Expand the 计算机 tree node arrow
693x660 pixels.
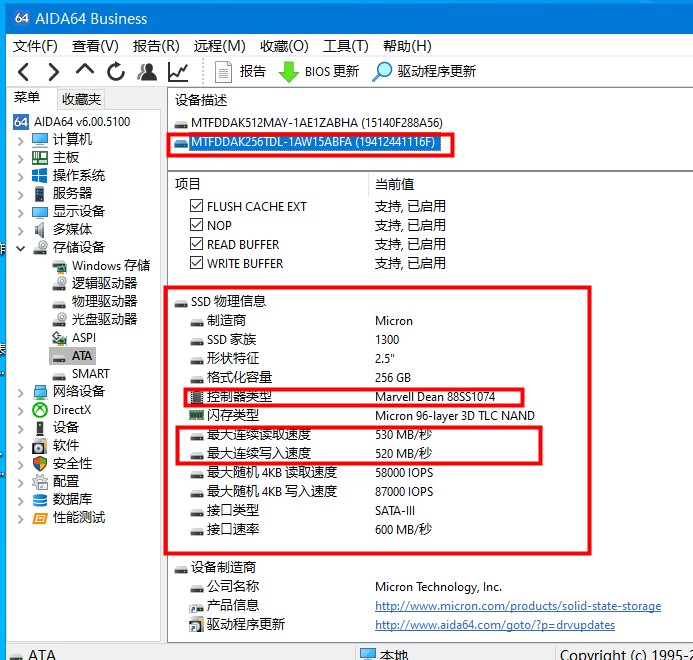[20, 141]
